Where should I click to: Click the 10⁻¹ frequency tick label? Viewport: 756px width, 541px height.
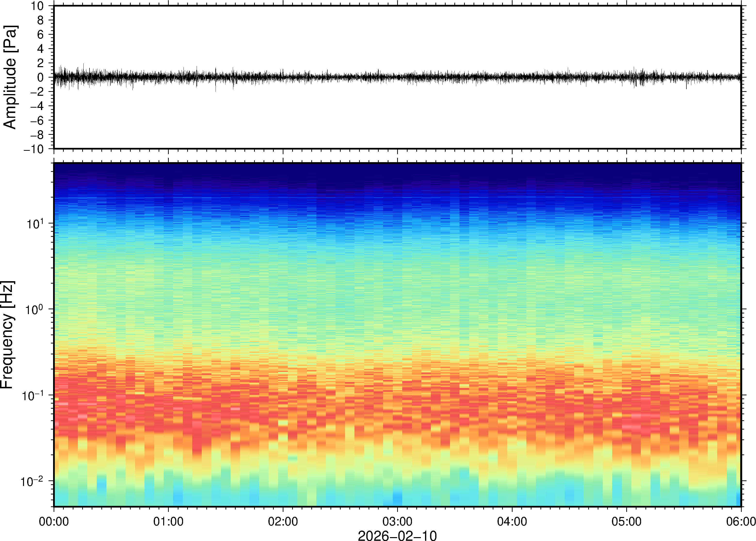[33, 396]
